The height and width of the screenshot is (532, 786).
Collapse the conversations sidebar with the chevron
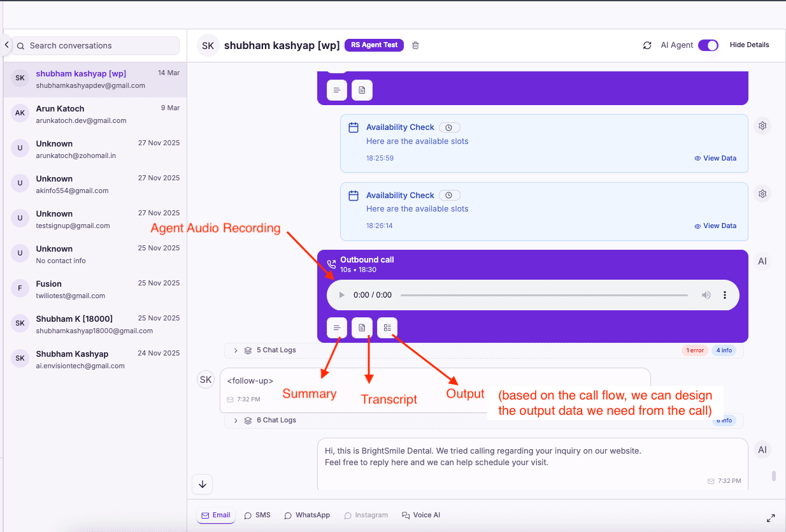(x=6, y=45)
